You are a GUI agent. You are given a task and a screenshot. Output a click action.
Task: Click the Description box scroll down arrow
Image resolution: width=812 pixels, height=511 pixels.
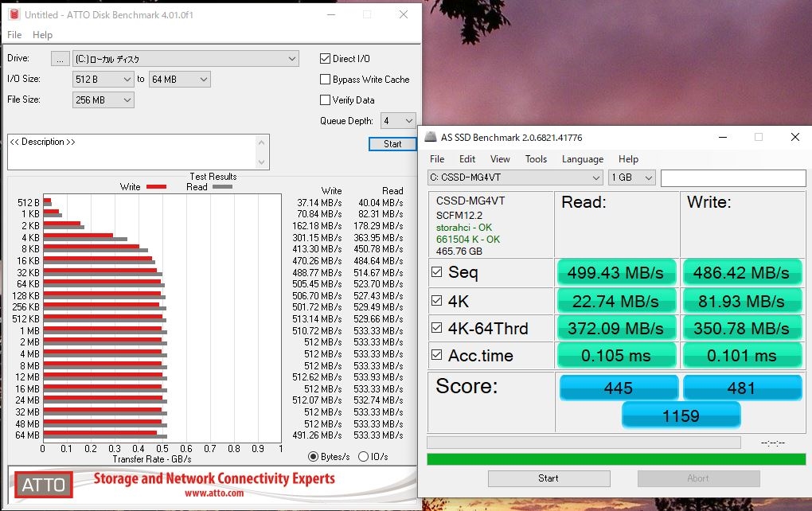262,162
